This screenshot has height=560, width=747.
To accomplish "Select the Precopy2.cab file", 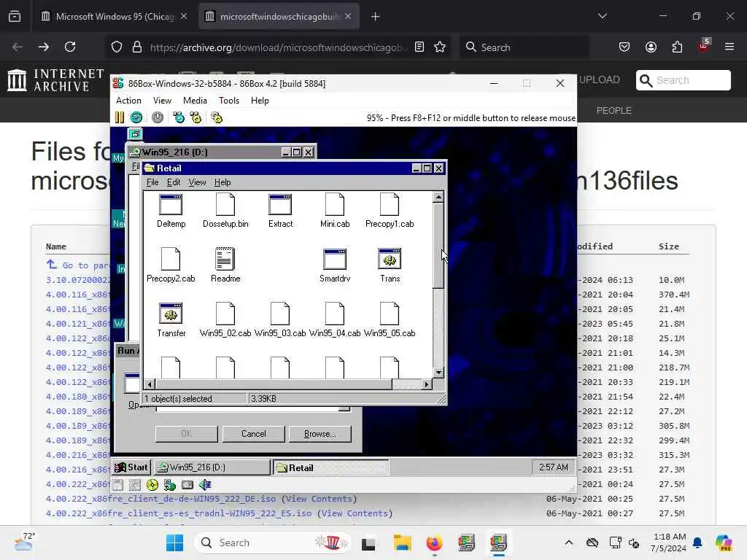I will click(171, 265).
